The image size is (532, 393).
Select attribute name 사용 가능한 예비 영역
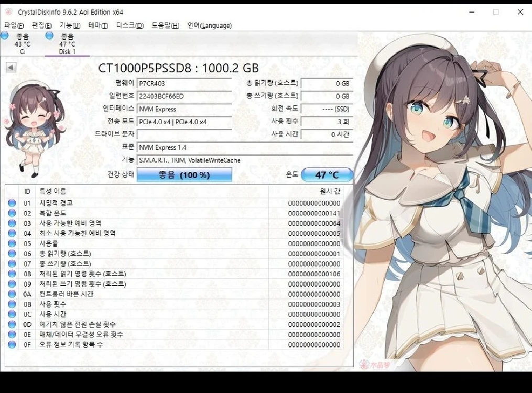point(70,223)
